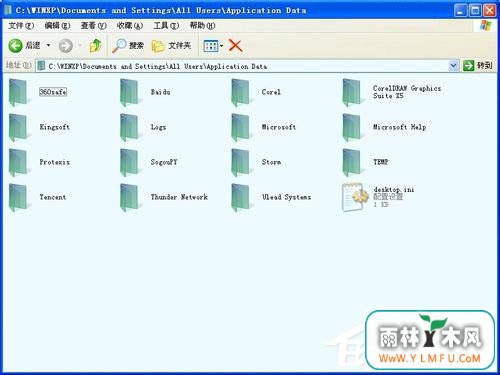This screenshot has height=375, width=500.
Task: Select the Kingsoft folder icon
Action: 18,127
